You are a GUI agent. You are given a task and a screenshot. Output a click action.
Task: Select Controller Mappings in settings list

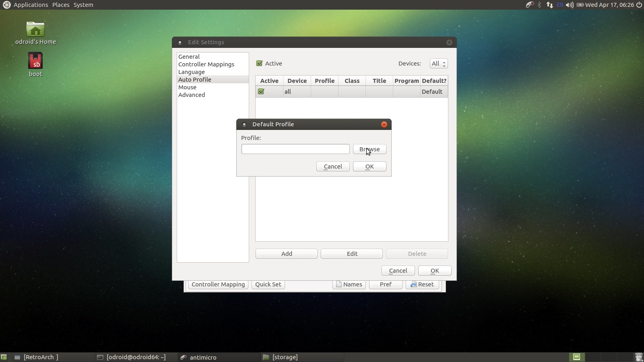click(206, 64)
